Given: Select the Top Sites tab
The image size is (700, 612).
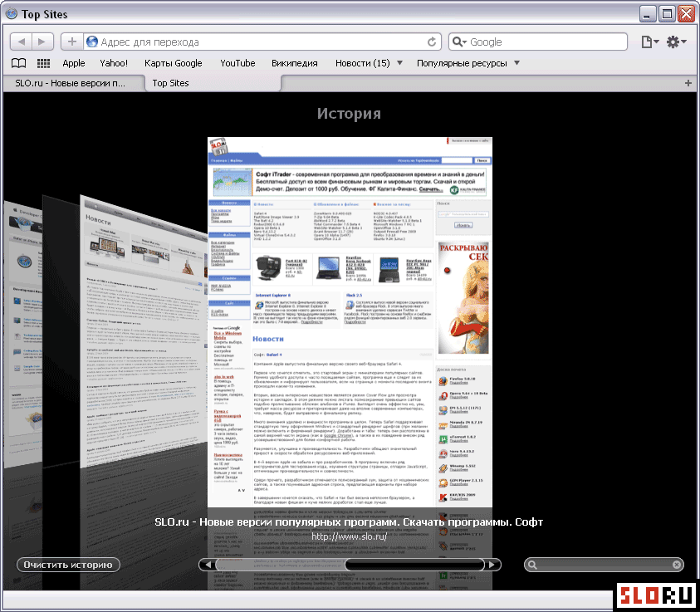Looking at the screenshot, I should coord(213,83).
